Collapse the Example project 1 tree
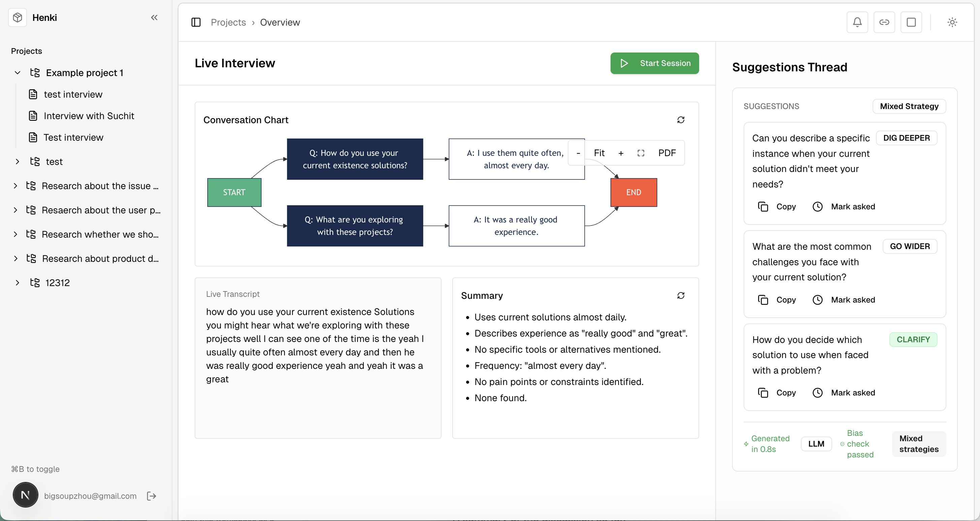Image resolution: width=980 pixels, height=521 pixels. [x=18, y=73]
